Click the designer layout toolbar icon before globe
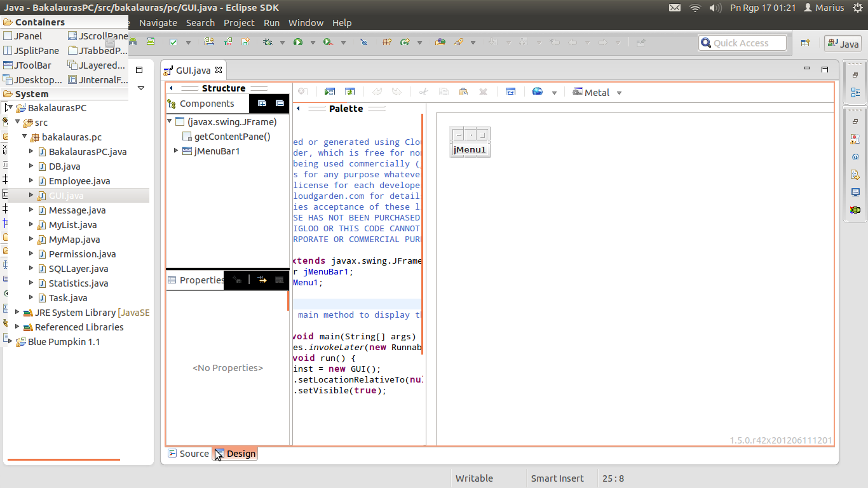Screen dimensions: 868x488 [x=510, y=92]
